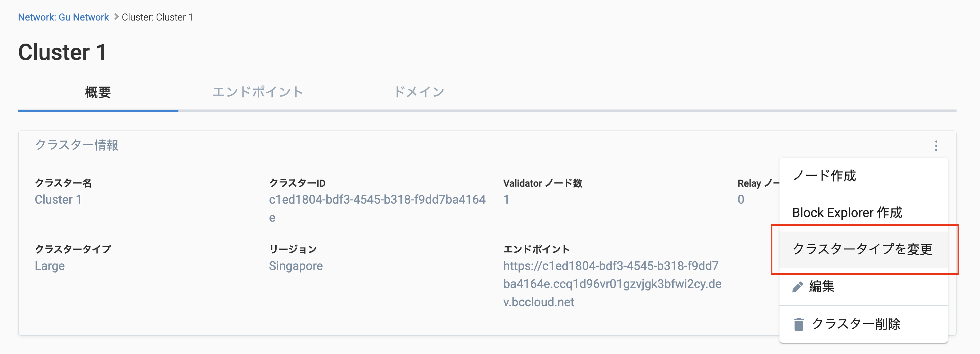Image resolution: width=980 pixels, height=354 pixels.
Task: Click the trash icon beside クラスター削除
Action: pyautogui.click(x=798, y=324)
